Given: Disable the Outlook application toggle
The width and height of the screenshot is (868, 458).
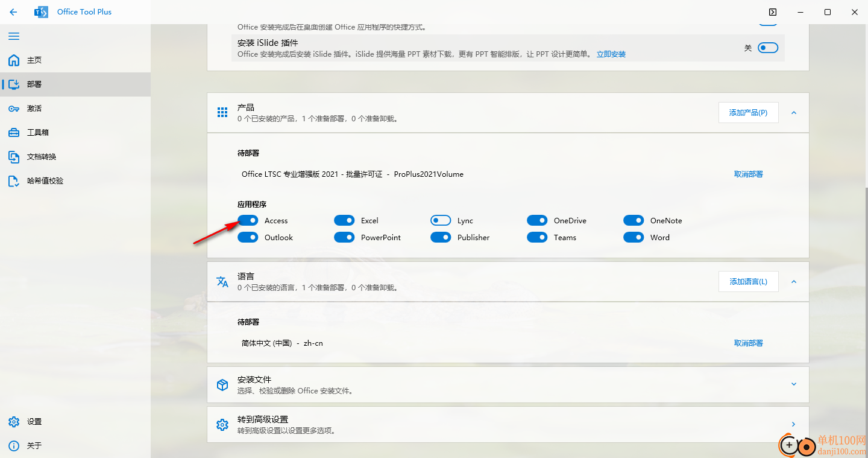Looking at the screenshot, I should click(x=248, y=237).
